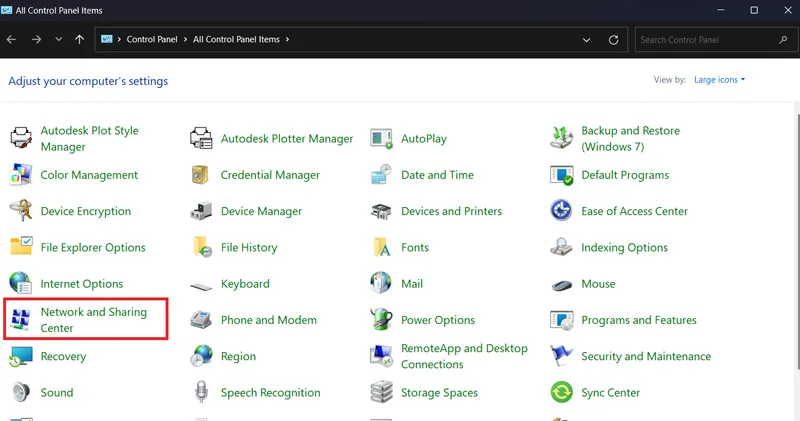
Task: Open the Programs and Features link
Action: point(639,320)
